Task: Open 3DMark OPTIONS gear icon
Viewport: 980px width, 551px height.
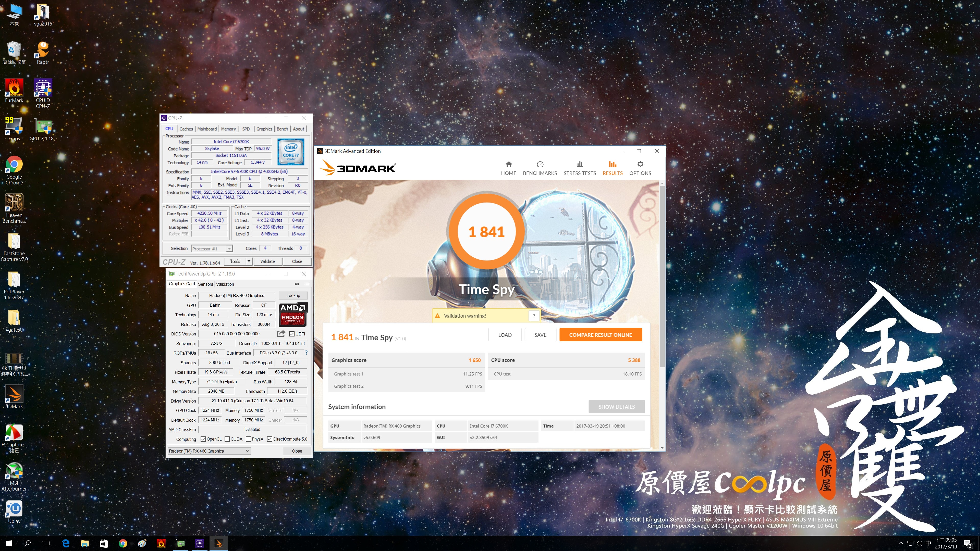Action: (640, 164)
